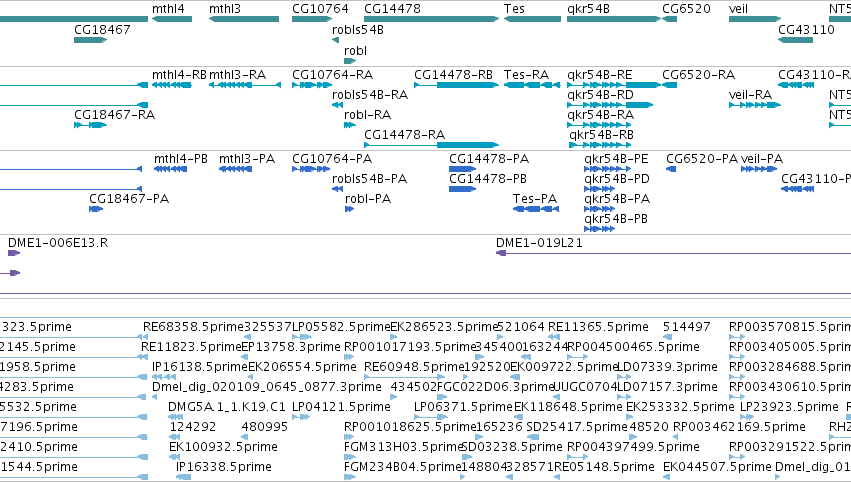Select the EK100932.5prime EST label
Screen dimensions: 851x482
[x=224, y=448]
